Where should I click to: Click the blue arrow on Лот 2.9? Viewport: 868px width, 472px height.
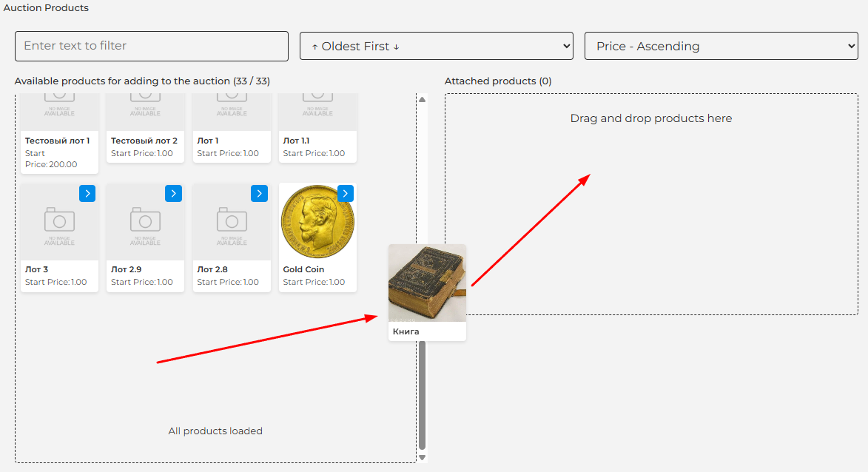pos(173,193)
